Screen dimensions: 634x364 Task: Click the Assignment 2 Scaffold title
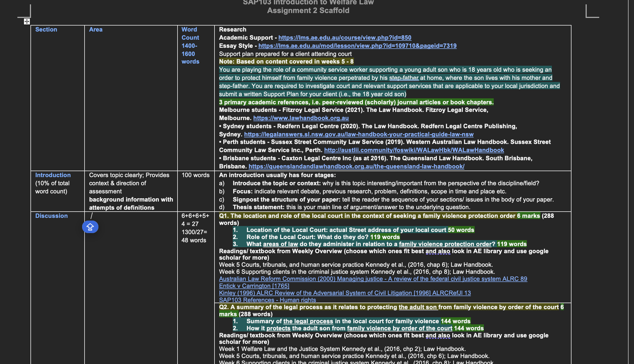[x=308, y=11]
